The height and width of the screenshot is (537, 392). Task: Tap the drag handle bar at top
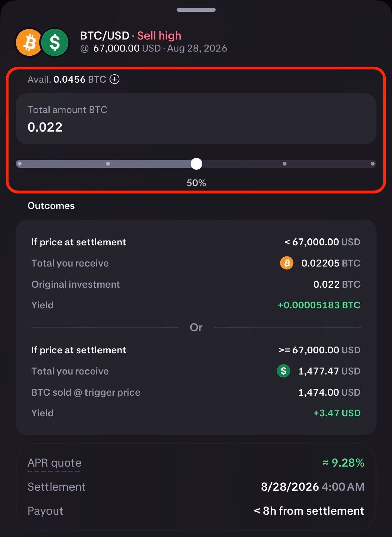point(196,10)
